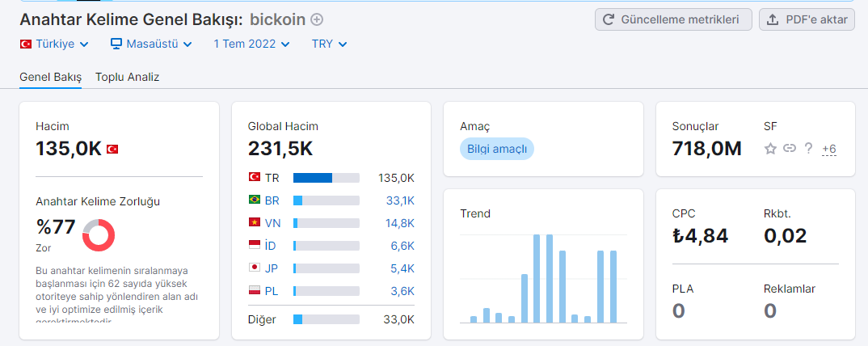Click the Turkish flag next to 135,0K volume
Screen dimensions: 868x346
click(x=112, y=149)
